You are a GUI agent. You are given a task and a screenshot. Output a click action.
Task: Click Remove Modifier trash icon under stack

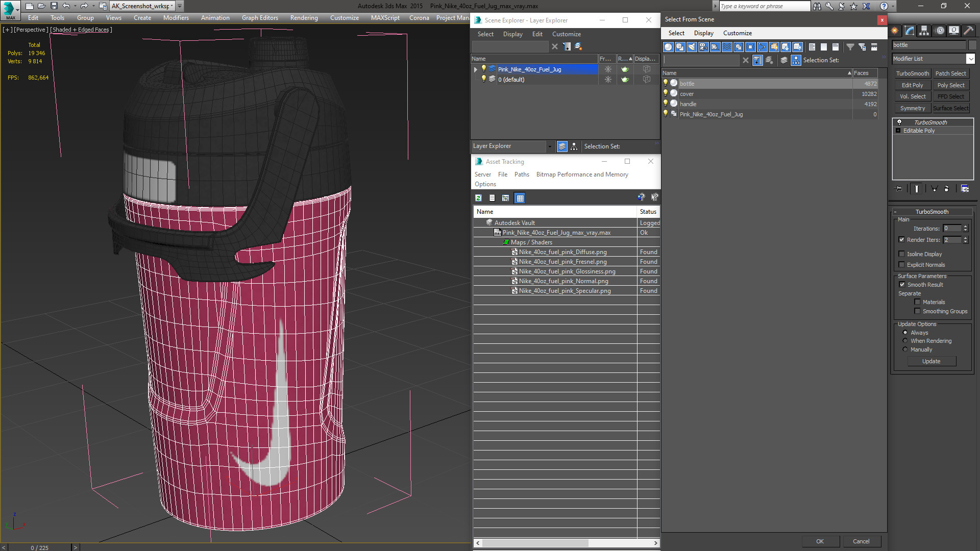point(947,189)
